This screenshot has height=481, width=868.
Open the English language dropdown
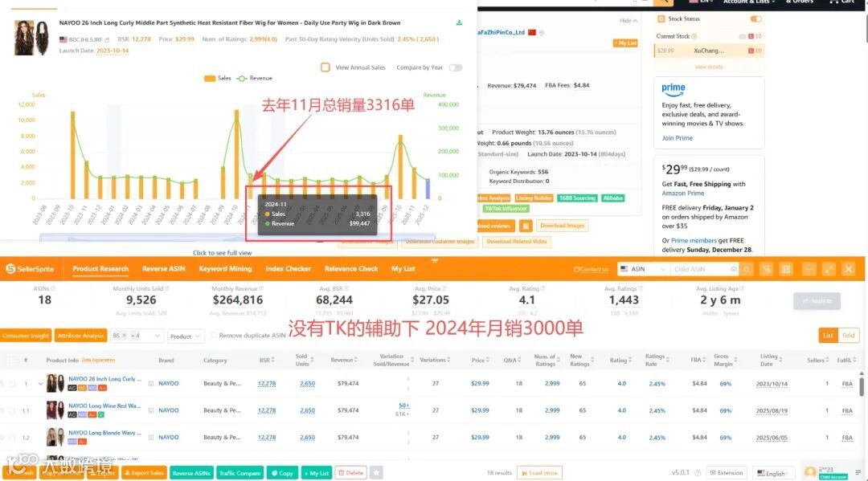[x=772, y=473]
